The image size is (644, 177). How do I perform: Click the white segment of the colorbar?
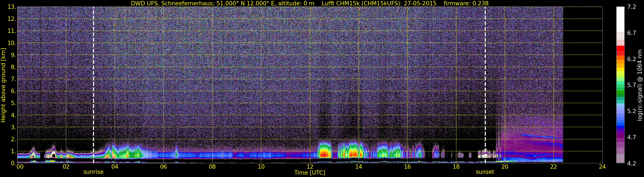pos(620,19)
